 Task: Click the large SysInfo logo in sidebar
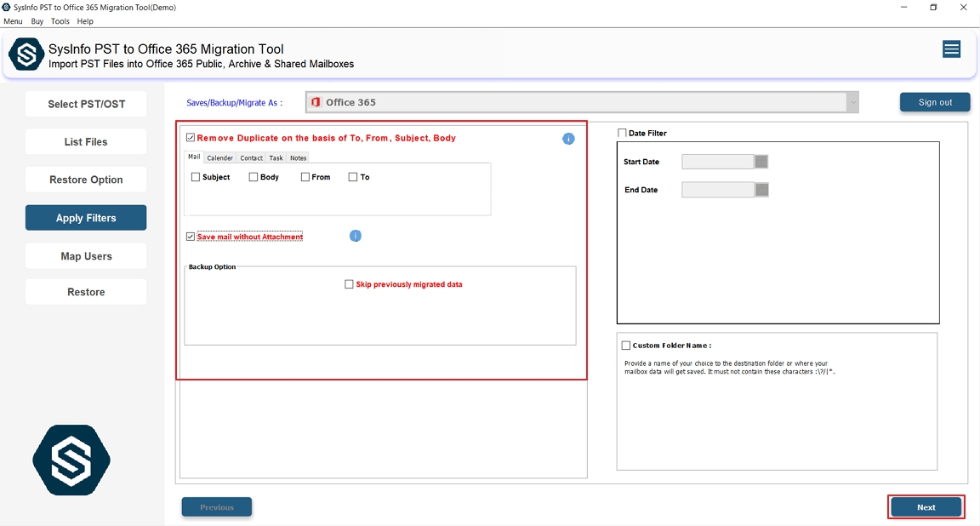pos(71,460)
